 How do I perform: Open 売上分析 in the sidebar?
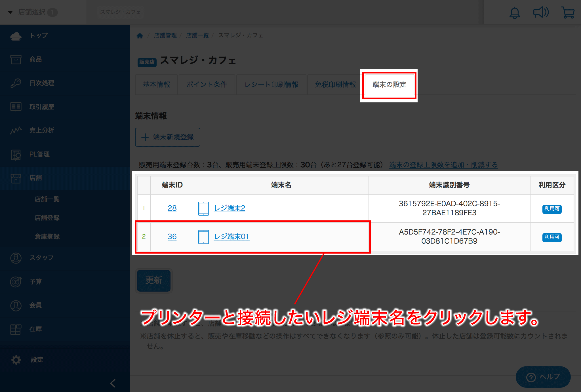(42, 130)
